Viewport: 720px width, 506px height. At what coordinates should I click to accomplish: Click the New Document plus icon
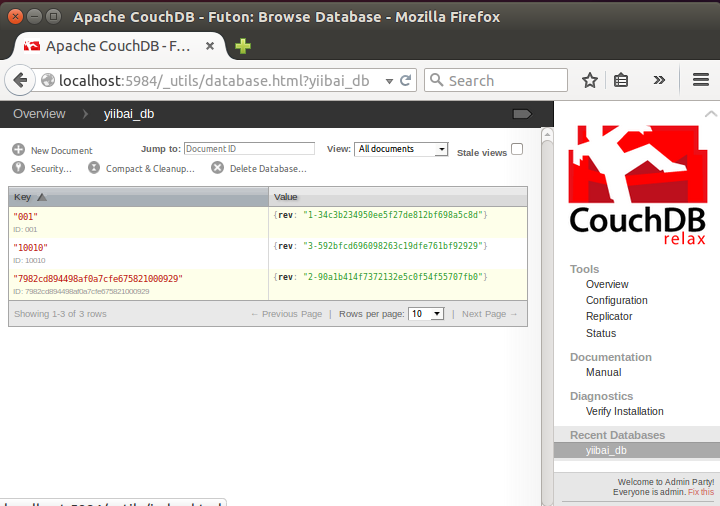tap(18, 150)
